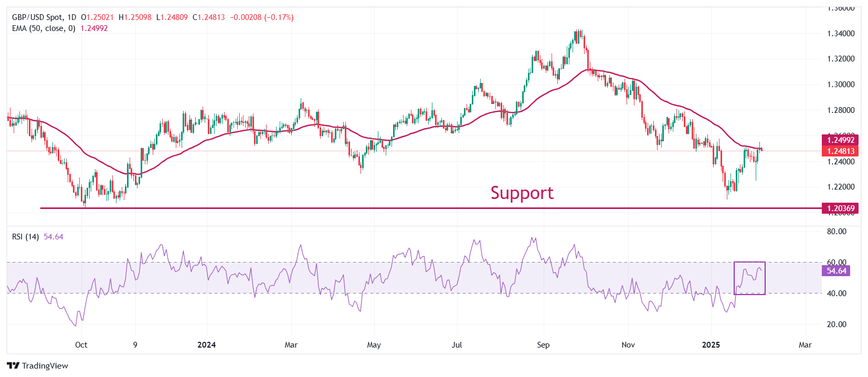
Task: Select the purple rectangle on the RSI pane
Action: [x=749, y=263]
